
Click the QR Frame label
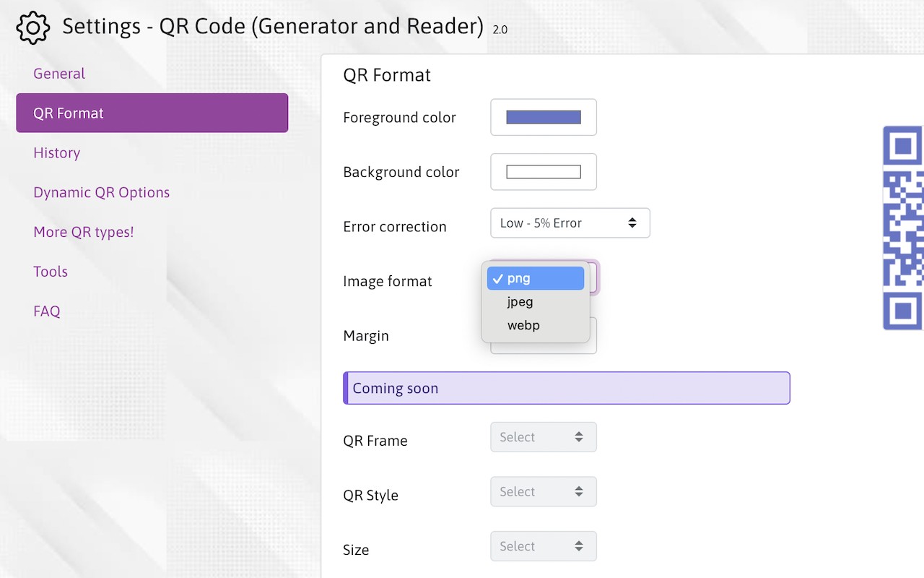(375, 441)
